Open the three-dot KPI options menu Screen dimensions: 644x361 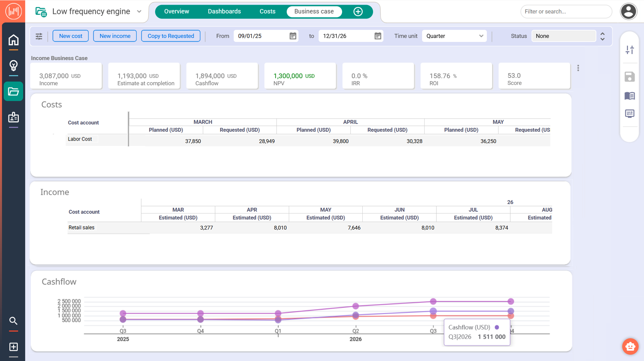tap(578, 68)
